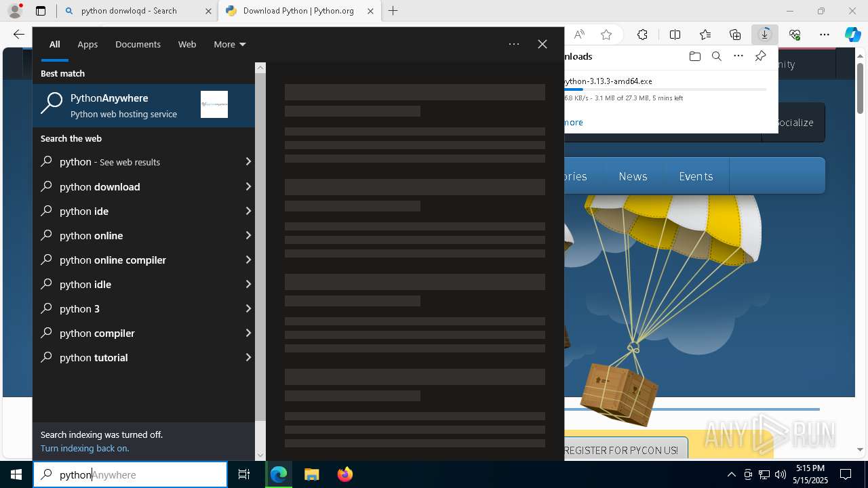
Task: Open the notifications center icon
Action: click(x=846, y=474)
